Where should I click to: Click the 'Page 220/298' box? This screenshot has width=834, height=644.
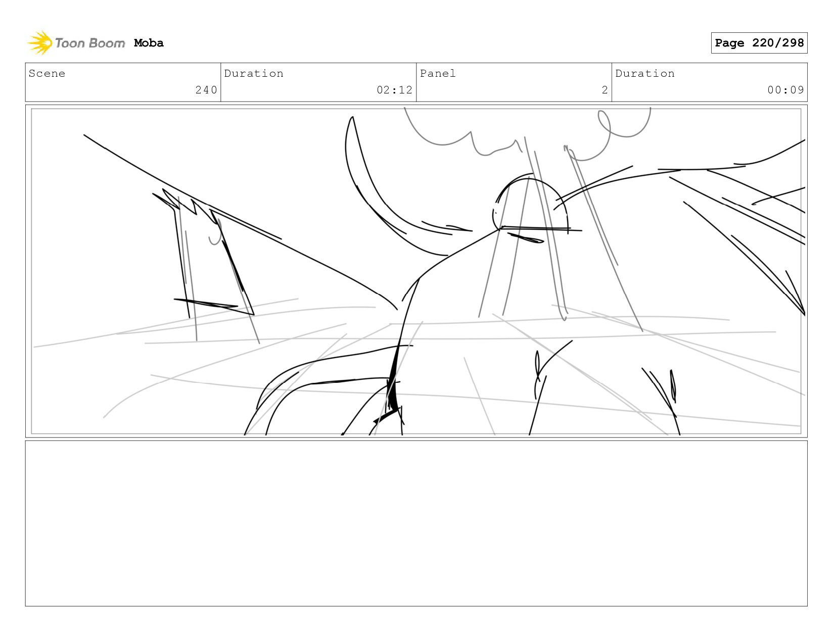click(759, 43)
